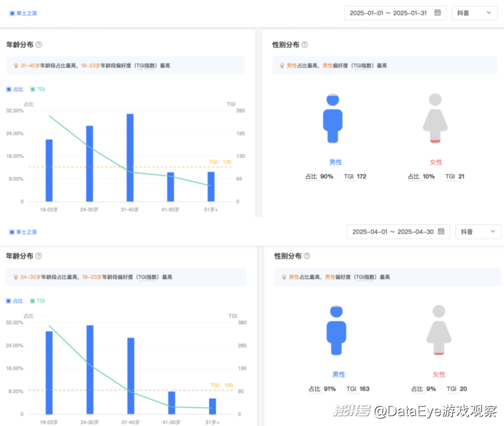Click 18-23岁 bar in January age chart

[x=49, y=170]
